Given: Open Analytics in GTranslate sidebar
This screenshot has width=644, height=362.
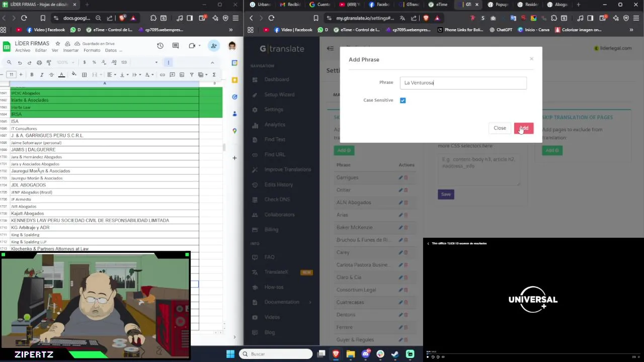Looking at the screenshot, I should coord(275,125).
